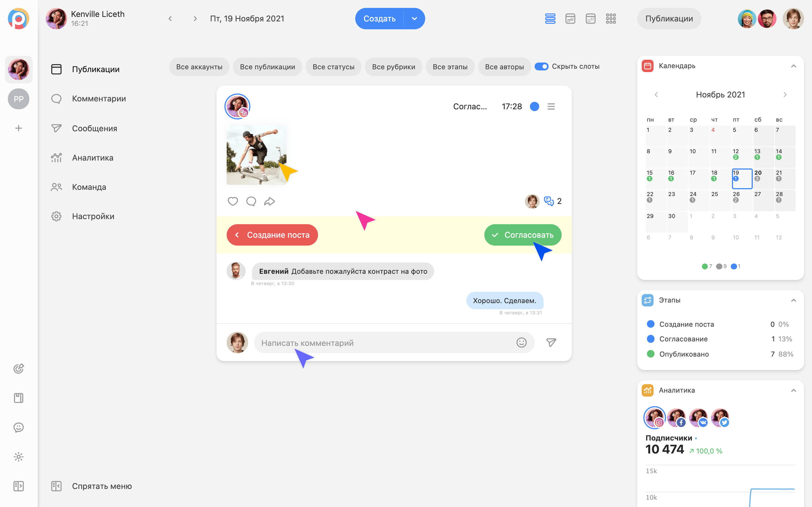Open the post hamburger menu icon

[x=551, y=107]
